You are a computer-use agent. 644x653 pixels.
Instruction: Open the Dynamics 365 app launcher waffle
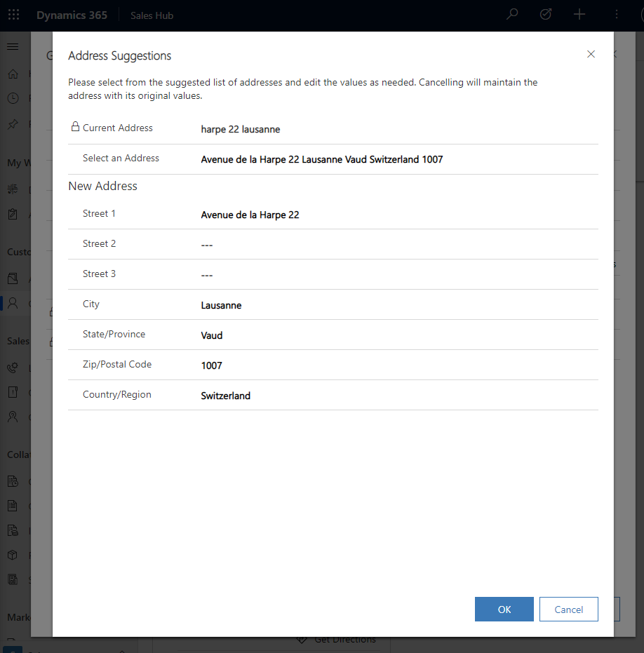pyautogui.click(x=14, y=15)
